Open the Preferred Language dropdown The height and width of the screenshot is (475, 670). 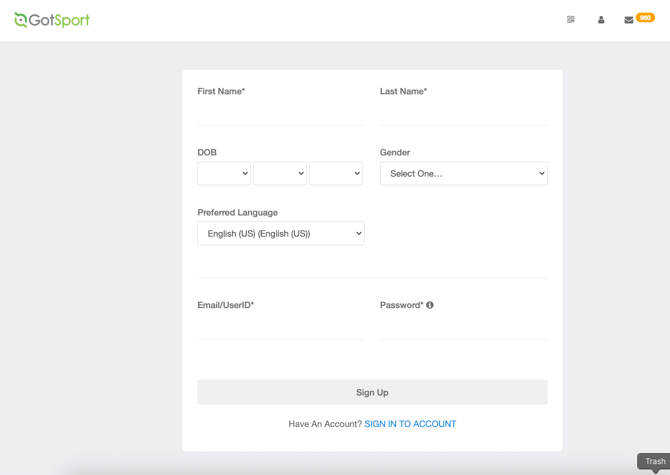click(281, 233)
